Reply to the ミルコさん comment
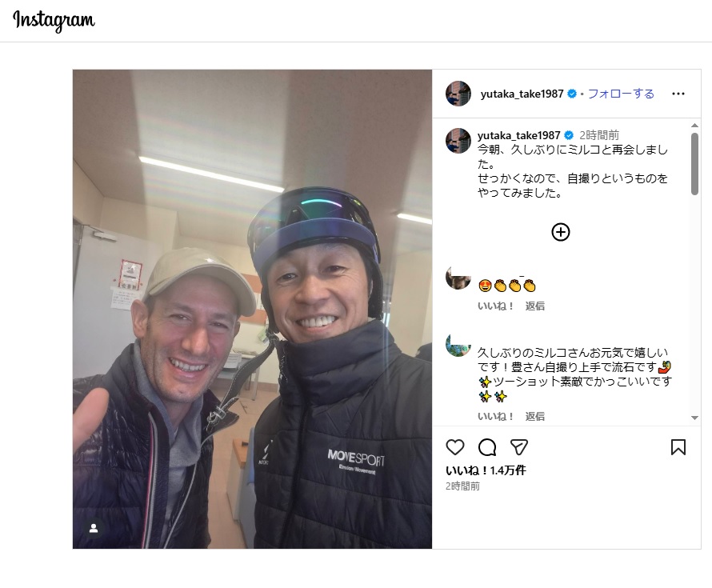The width and height of the screenshot is (712, 588). [x=535, y=416]
